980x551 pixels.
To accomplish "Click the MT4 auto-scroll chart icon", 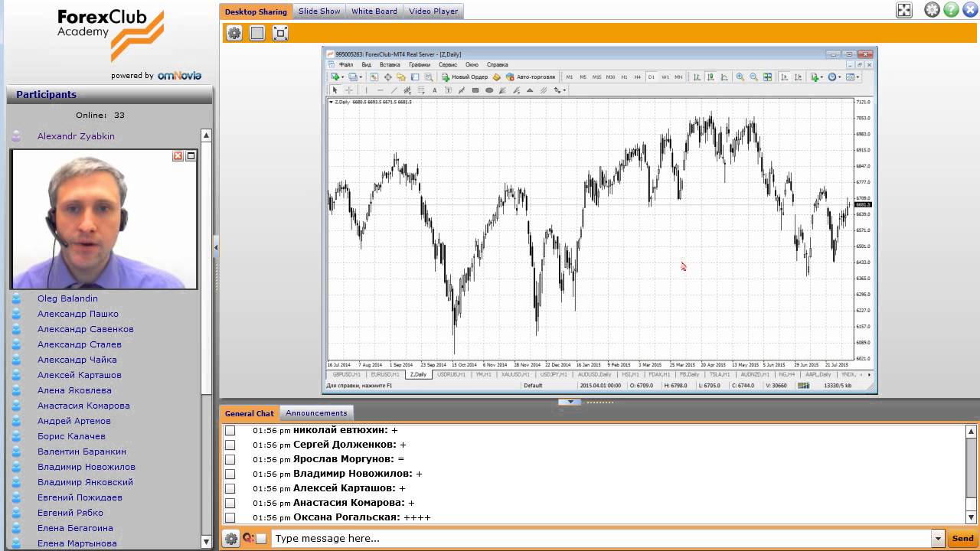I will (785, 77).
